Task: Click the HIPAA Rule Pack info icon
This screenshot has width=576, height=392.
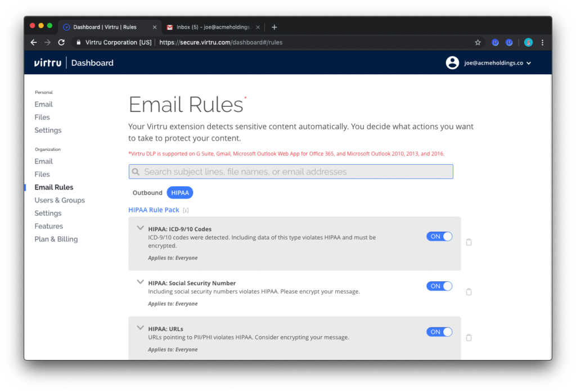Action: click(x=186, y=210)
